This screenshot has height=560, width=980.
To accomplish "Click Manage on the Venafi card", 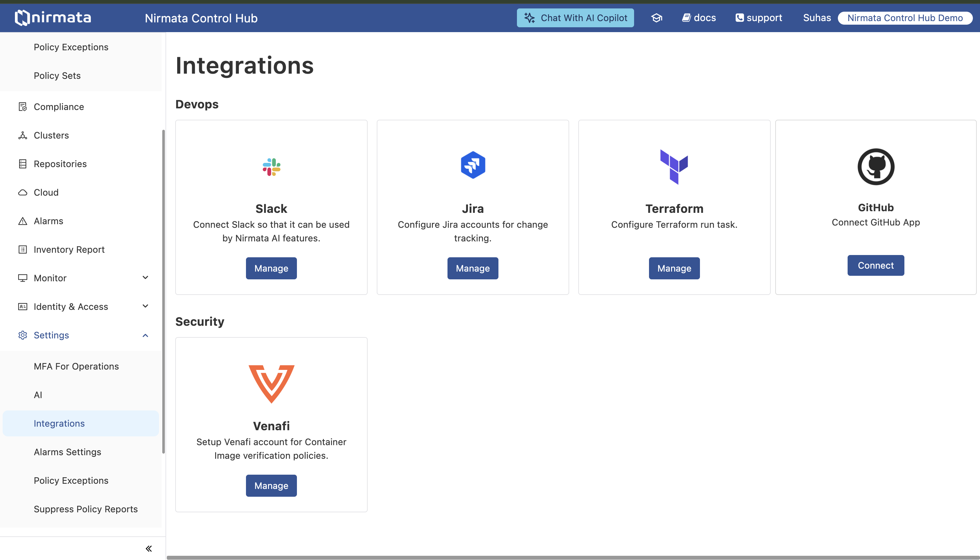I will tap(271, 485).
